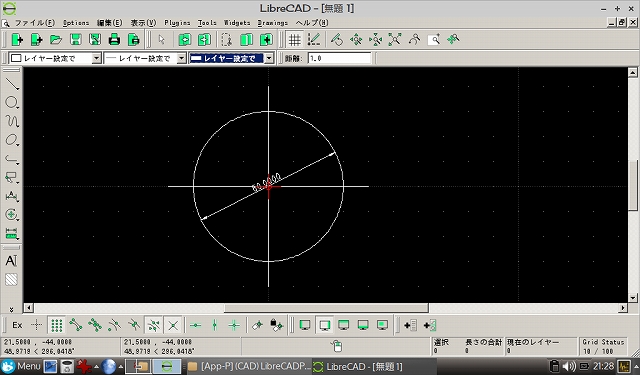640x375 pixels.
Task: Open the 編集(E) menu
Action: coord(109,23)
